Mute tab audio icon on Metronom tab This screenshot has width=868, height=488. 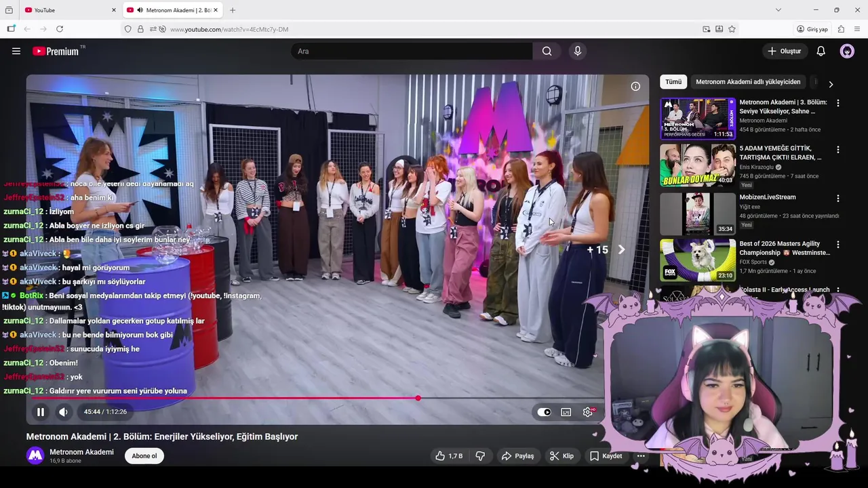point(140,10)
